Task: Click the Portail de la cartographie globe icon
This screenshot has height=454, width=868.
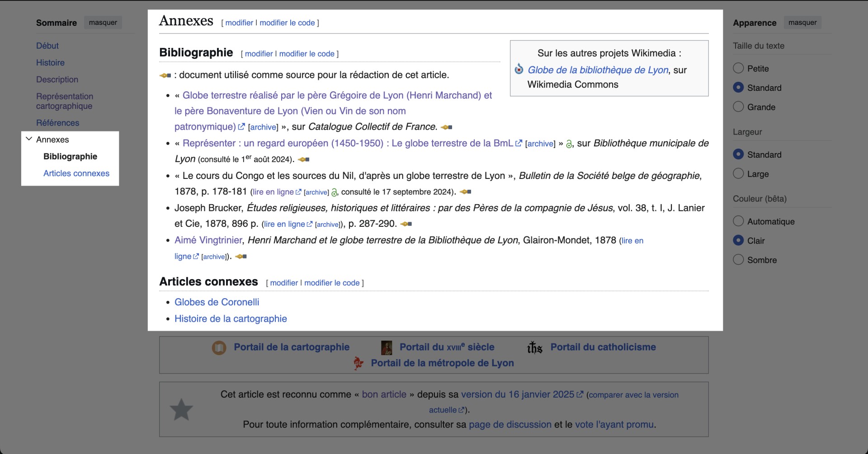Action: click(219, 347)
